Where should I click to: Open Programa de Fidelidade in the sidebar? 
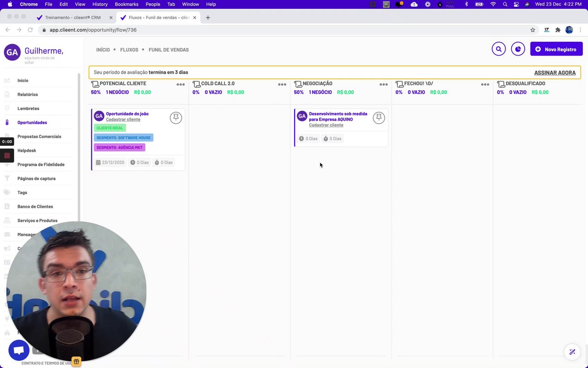click(41, 165)
